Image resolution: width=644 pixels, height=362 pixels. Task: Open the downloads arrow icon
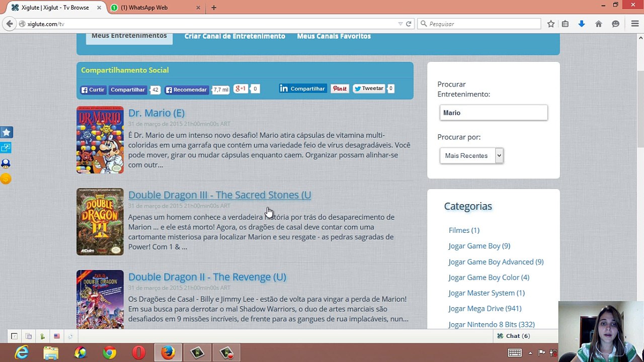tap(582, 24)
